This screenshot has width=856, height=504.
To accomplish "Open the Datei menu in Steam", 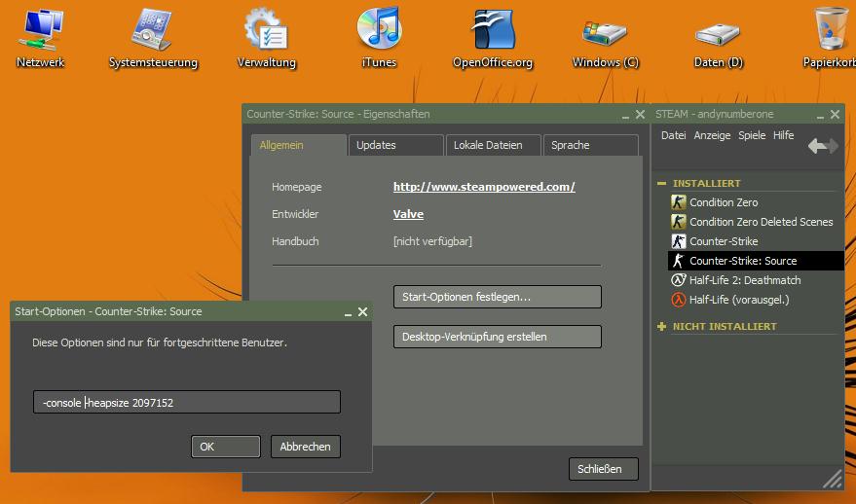I will (x=673, y=135).
